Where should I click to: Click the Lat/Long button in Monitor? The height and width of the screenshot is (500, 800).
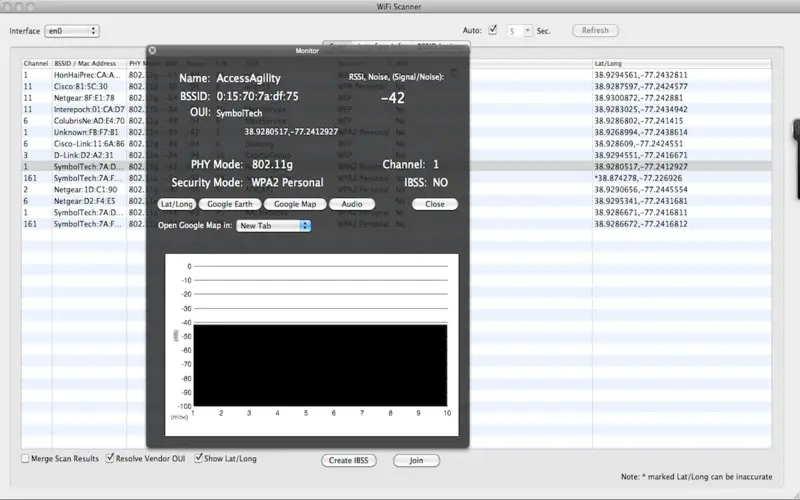[177, 204]
